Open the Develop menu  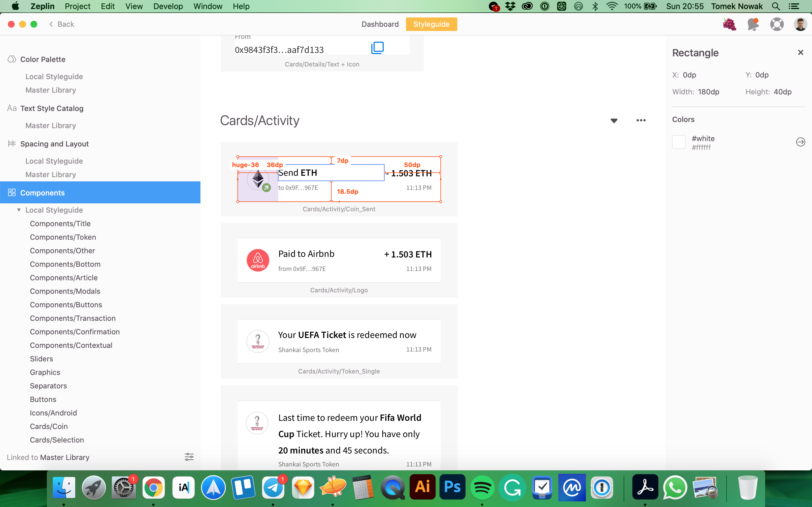click(x=168, y=6)
